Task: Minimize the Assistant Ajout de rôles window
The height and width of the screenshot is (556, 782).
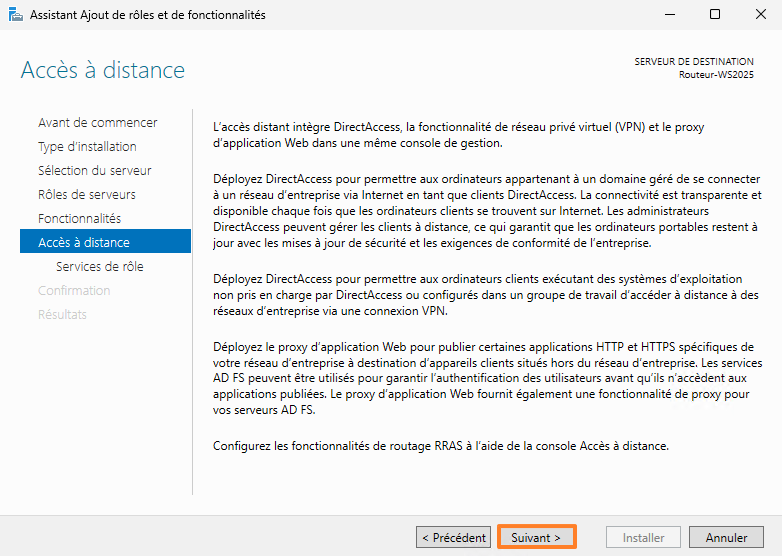Action: pyautogui.click(x=668, y=15)
